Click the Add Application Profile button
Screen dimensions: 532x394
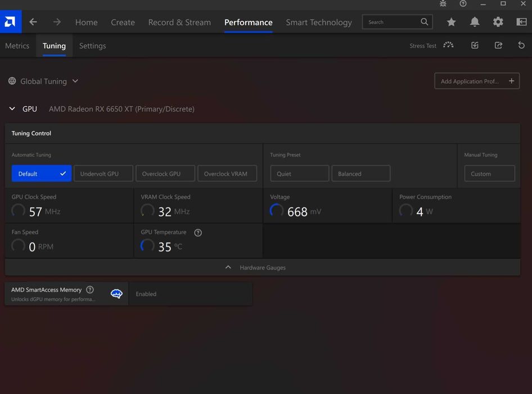click(476, 81)
